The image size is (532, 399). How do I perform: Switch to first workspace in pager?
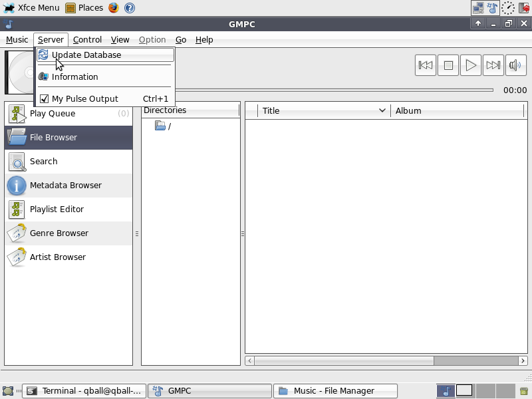pyautogui.click(x=445, y=391)
